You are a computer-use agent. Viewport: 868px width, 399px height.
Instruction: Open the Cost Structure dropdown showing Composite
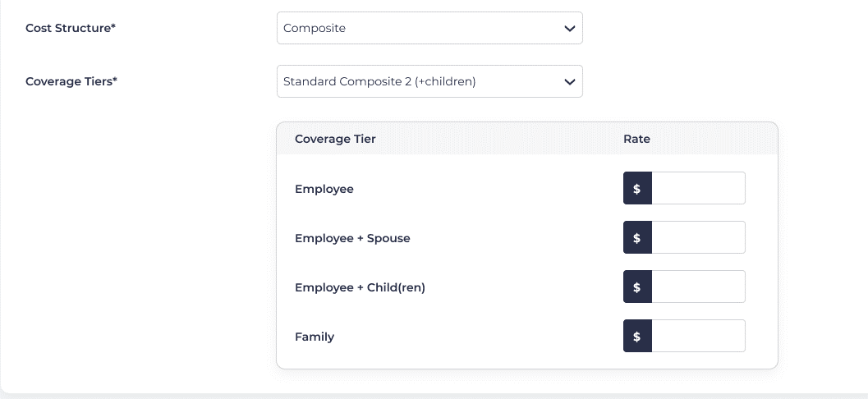click(x=419, y=28)
